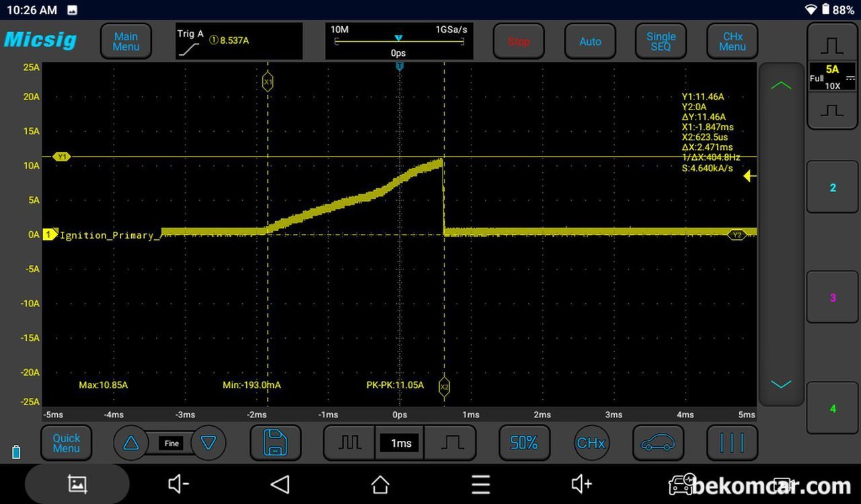Tap the yellow trigger level arrow
The image size is (861, 504).
pos(750,176)
